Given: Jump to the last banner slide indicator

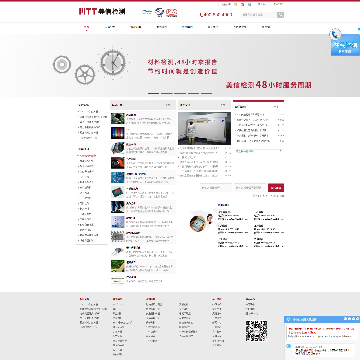Looking at the screenshot, I should 206,93.
